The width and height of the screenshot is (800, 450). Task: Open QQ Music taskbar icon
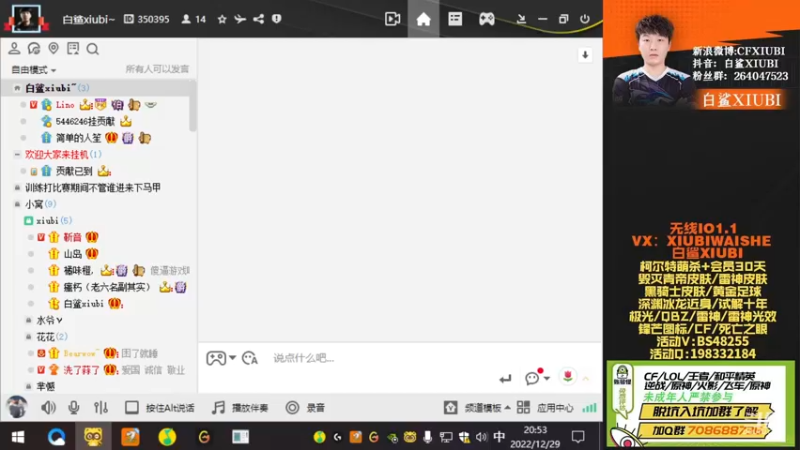point(167,437)
